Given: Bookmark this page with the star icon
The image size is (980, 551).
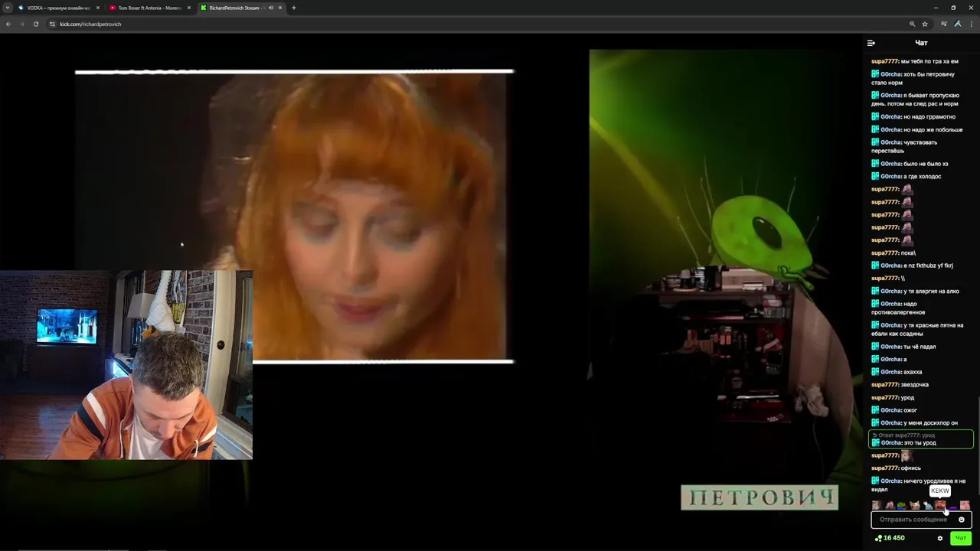Looking at the screenshot, I should pos(925,24).
